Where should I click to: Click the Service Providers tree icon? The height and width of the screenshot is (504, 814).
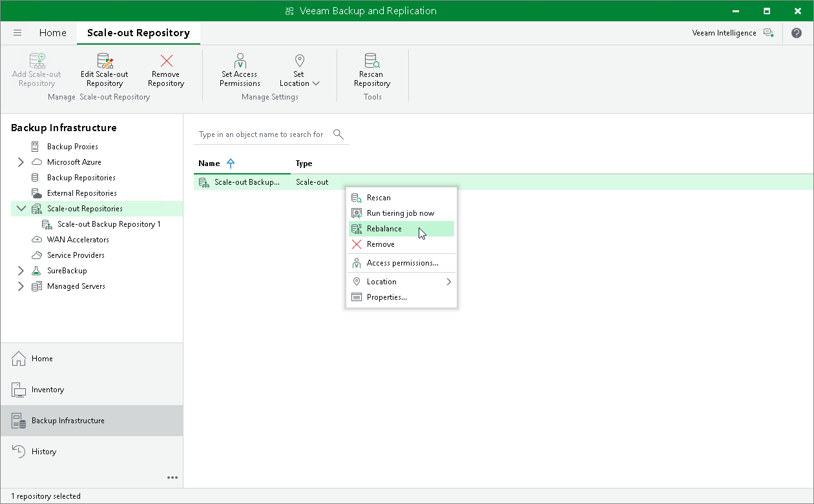point(36,255)
